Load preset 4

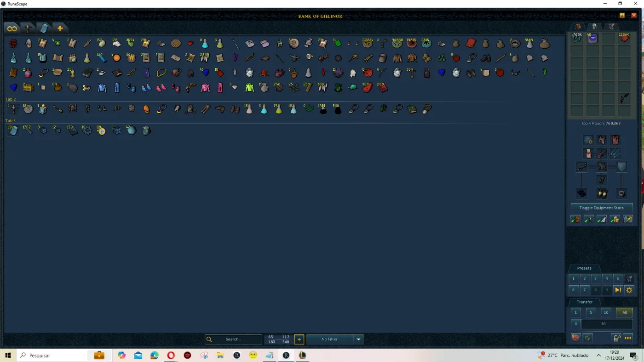(607, 278)
